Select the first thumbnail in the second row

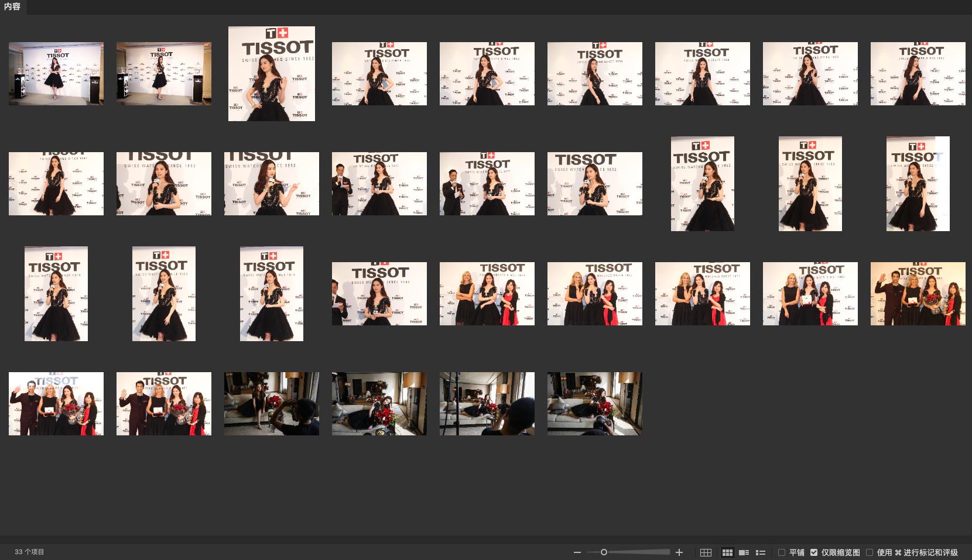pyautogui.click(x=56, y=184)
